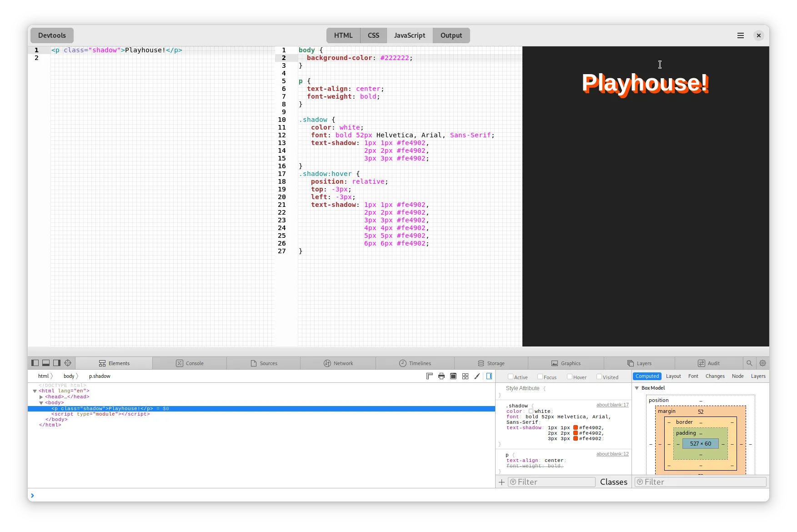
Task: Collapse the body element in the DOM tree
Action: (41, 403)
